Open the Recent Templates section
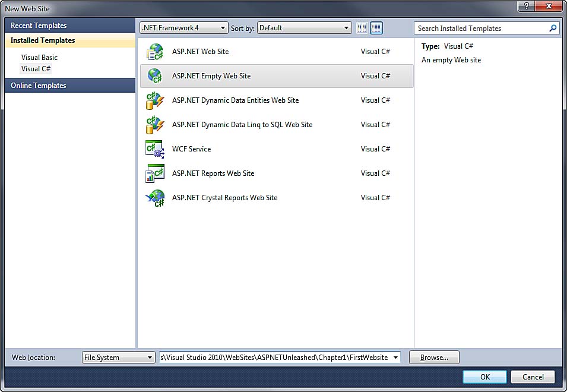The width and height of the screenshot is (567, 392). click(x=70, y=26)
